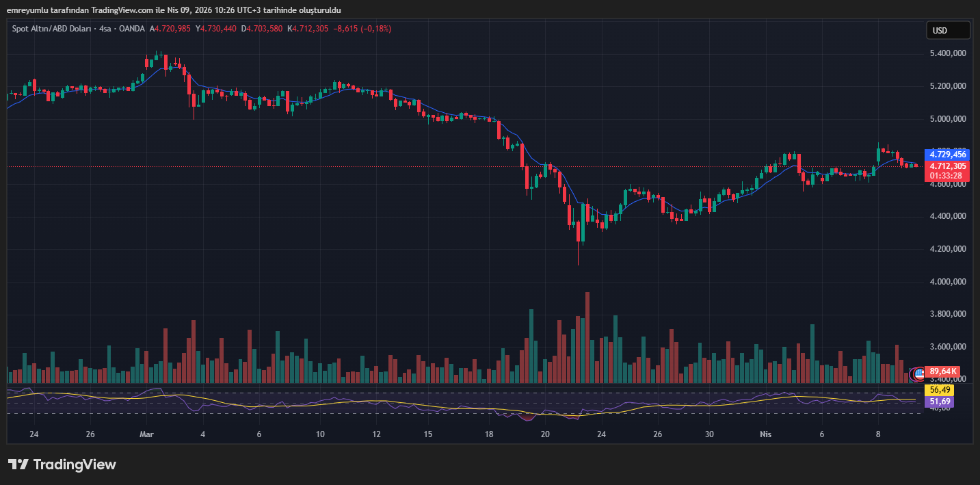Select the blue 4.729,456 moving average label
Screen dimensions: 980x485
pyautogui.click(x=946, y=155)
